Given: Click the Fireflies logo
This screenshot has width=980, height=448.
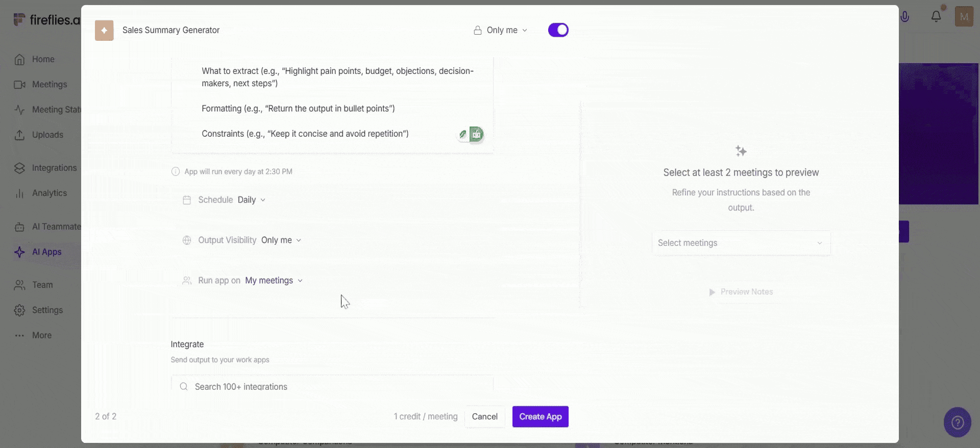Looking at the screenshot, I should point(47,20).
